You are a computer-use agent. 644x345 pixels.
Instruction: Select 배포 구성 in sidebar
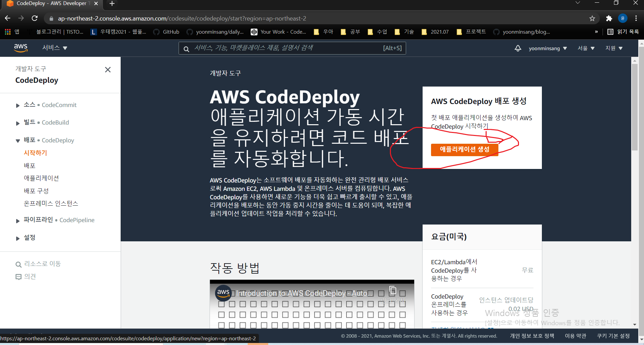36,191
